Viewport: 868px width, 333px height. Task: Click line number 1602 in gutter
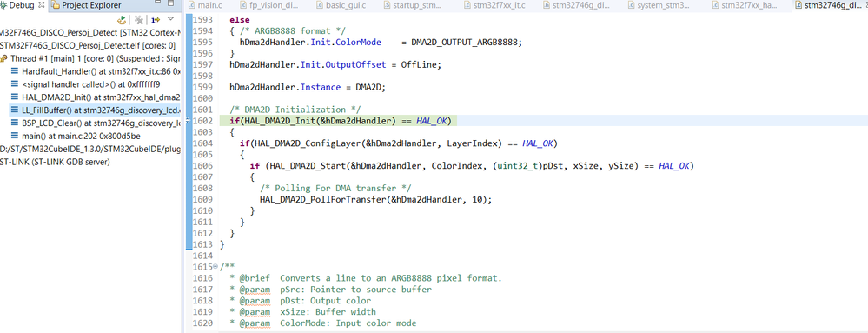click(x=202, y=121)
